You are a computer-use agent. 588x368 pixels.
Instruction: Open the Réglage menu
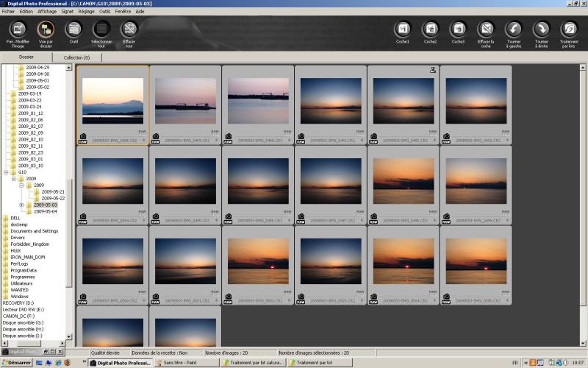tap(86, 12)
